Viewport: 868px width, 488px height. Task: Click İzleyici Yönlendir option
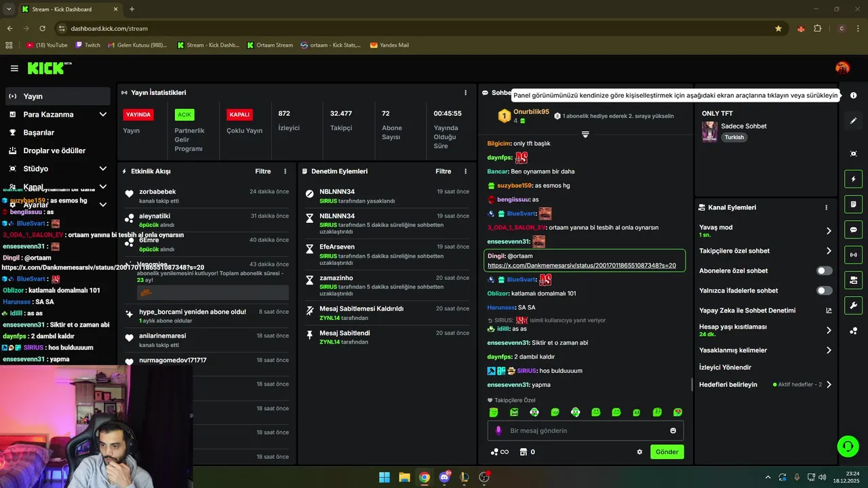(x=725, y=367)
